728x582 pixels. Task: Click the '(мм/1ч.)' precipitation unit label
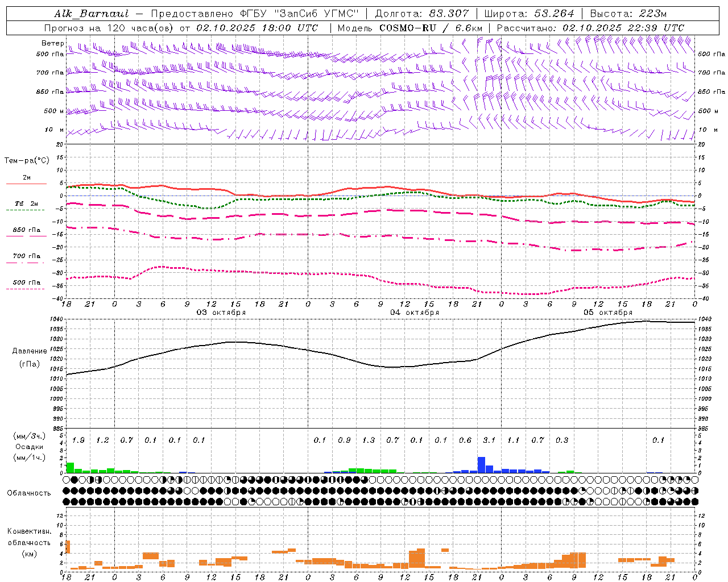[30, 458]
